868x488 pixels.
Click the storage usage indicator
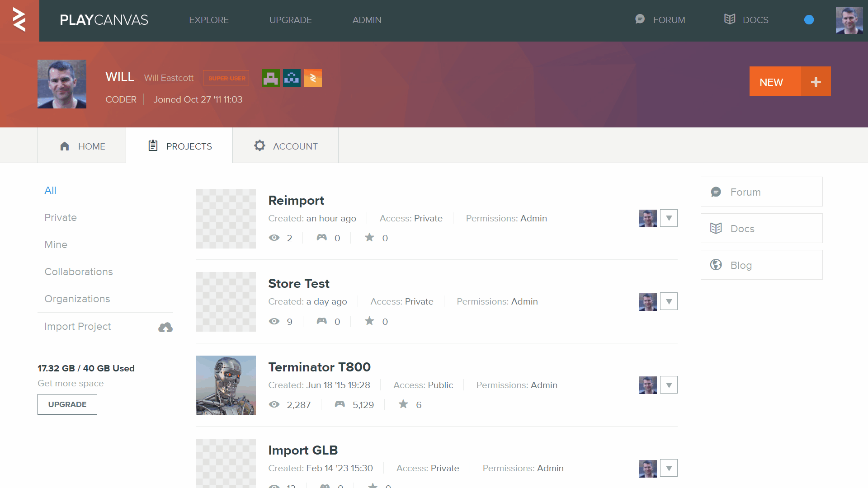coord(86,368)
